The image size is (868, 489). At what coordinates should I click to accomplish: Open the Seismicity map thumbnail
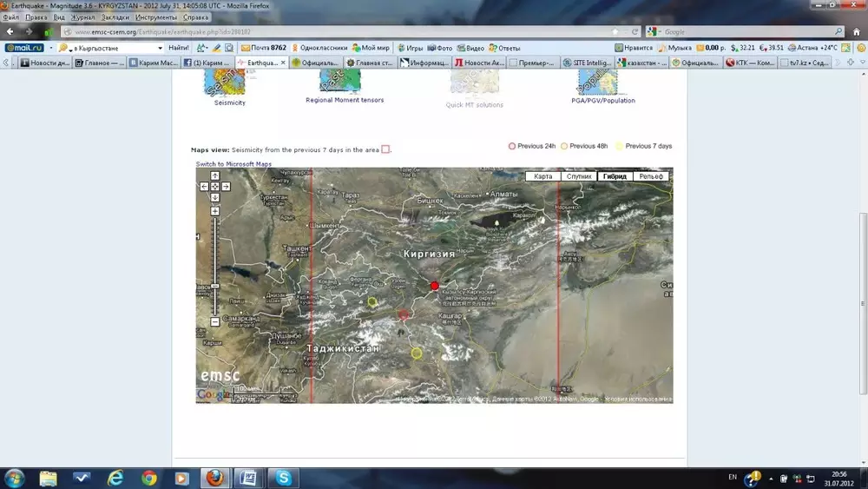[x=225, y=83]
